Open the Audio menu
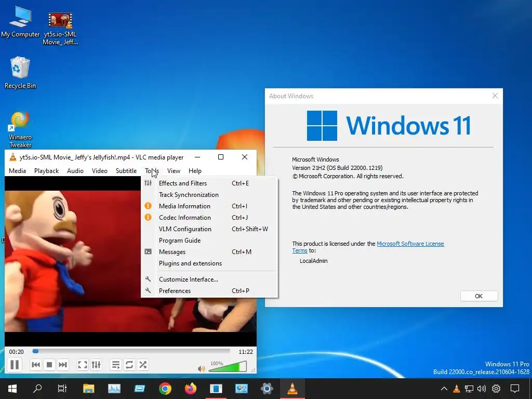Viewport: 532px width, 399px height. [x=75, y=170]
